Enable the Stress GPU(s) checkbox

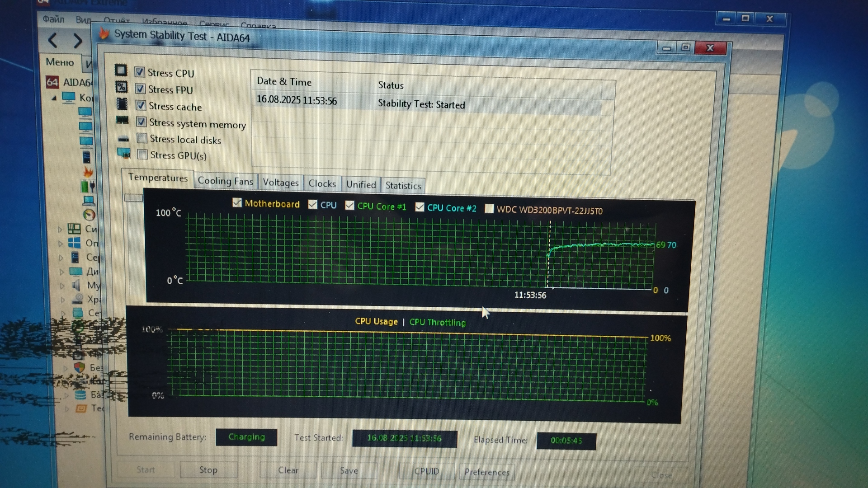point(142,155)
